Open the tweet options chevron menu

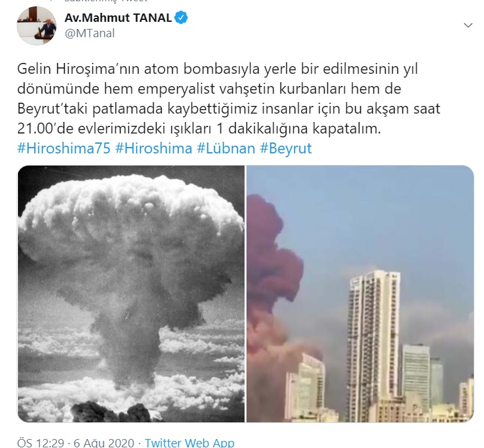point(468,25)
